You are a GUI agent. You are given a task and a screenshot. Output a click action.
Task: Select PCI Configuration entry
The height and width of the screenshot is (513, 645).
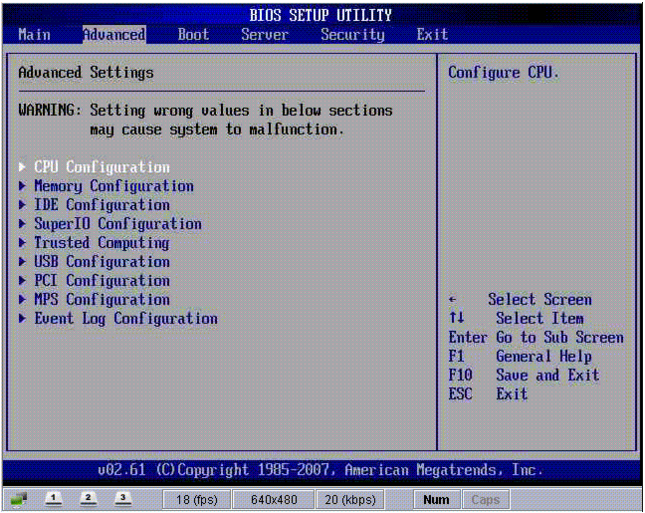click(x=101, y=281)
